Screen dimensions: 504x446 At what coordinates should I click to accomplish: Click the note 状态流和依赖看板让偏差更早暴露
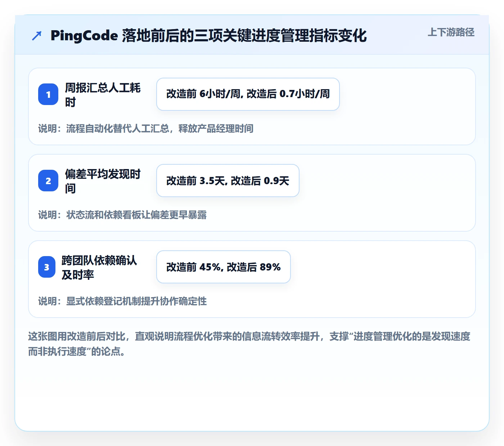tap(122, 215)
